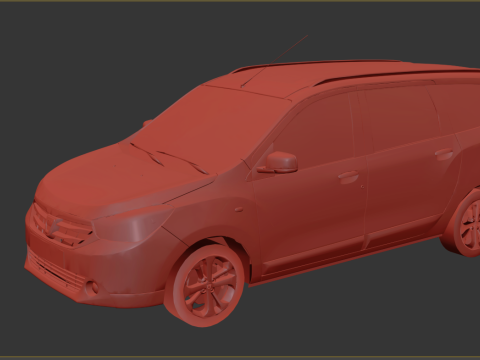Select the side turn indicator on the fender
Image resolution: width=480 pixels, height=360 pixels.
[x=239, y=210]
